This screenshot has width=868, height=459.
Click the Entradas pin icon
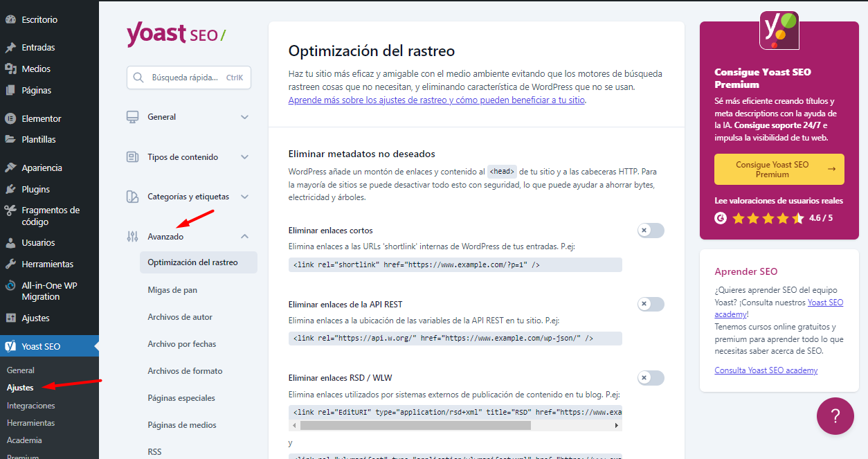10,48
